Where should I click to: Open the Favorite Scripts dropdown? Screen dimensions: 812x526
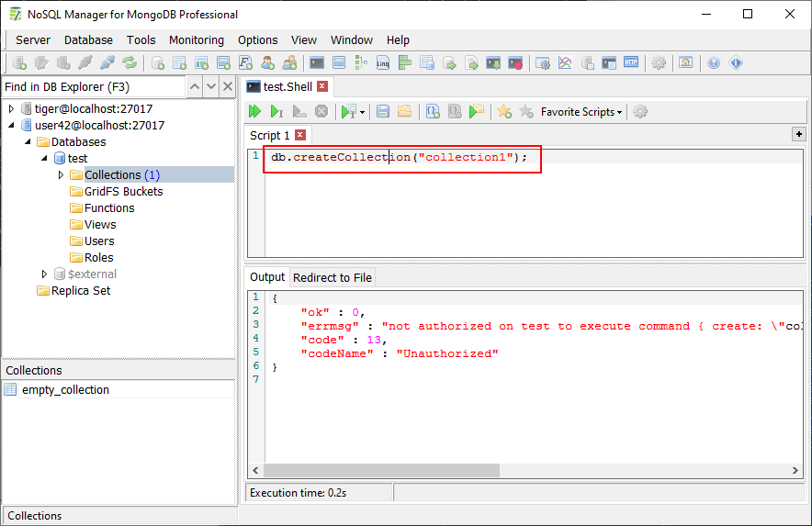tap(581, 112)
